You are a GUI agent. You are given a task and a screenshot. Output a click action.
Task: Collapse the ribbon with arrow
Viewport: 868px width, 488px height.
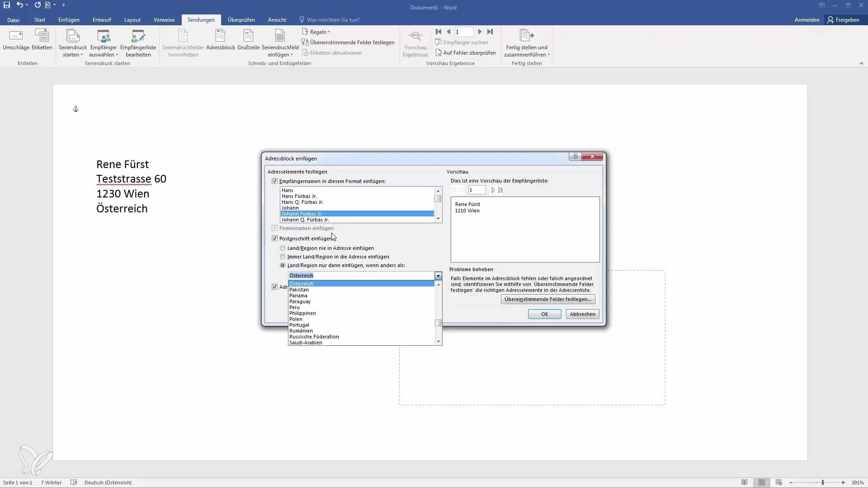(861, 63)
